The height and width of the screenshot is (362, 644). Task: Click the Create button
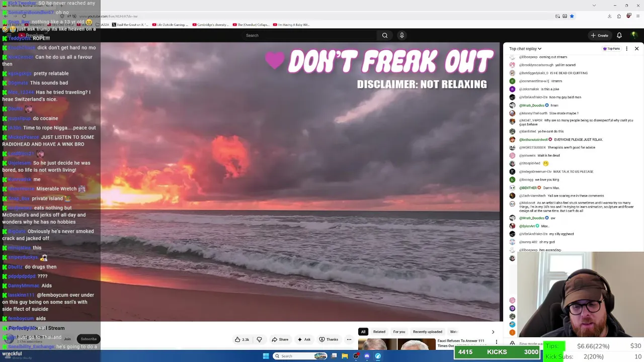point(600,35)
